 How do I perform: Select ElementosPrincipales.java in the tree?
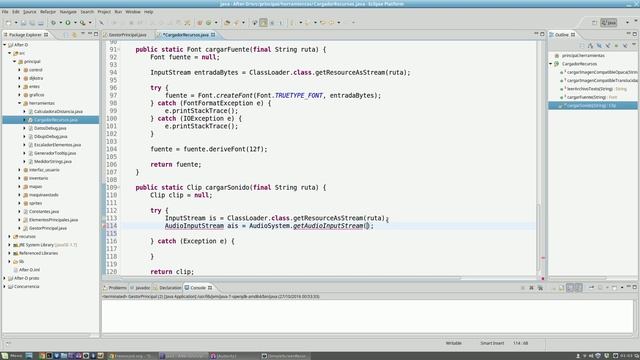[x=53, y=220]
